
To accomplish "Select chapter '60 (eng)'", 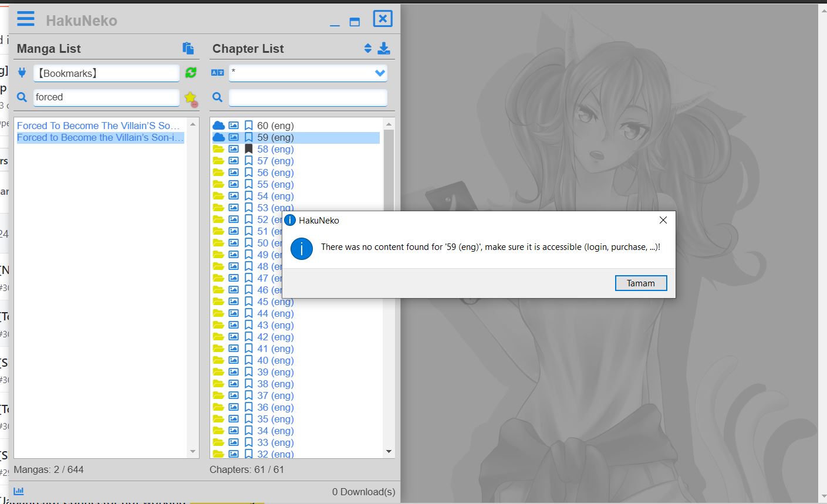I will click(x=275, y=126).
